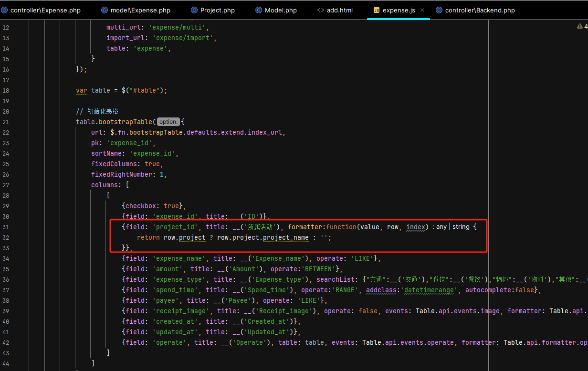The width and height of the screenshot is (588, 371).
Task: Click the 'receipt_image' field string
Action: [x=181, y=311]
